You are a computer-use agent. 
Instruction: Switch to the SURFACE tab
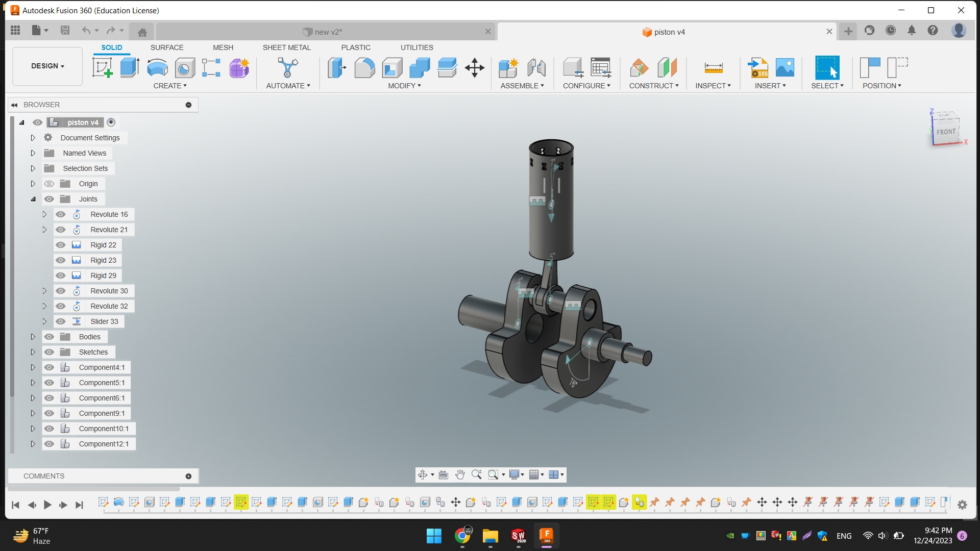tap(167, 47)
